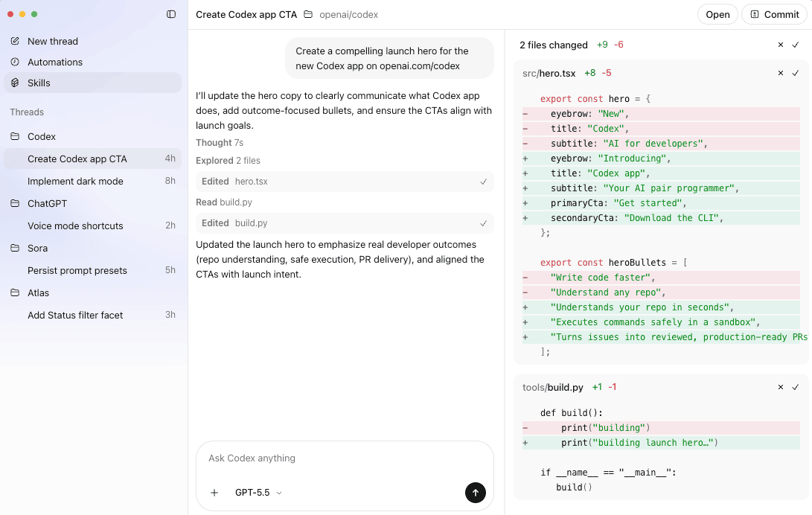Image resolution: width=812 pixels, height=515 pixels.
Task: Click the Create Codex app CTA title
Action: click(246, 14)
